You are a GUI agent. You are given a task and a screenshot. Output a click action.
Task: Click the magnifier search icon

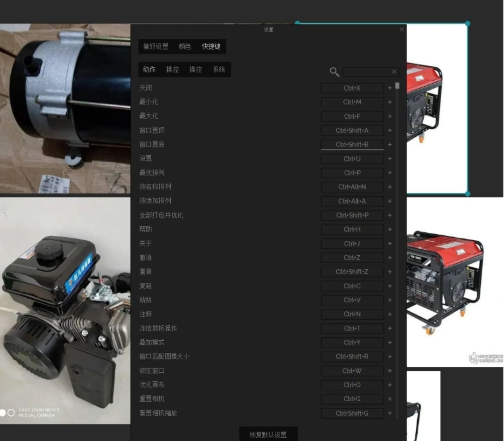click(334, 72)
